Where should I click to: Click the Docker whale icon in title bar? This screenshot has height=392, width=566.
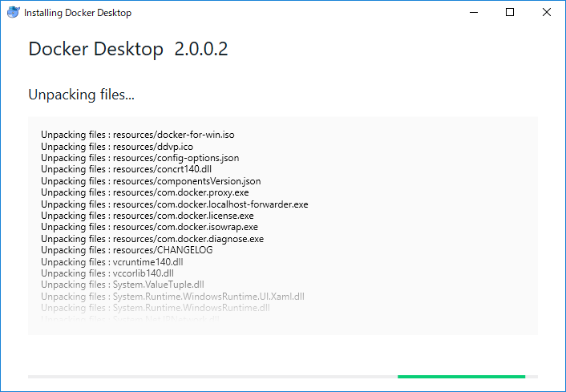click(14, 12)
